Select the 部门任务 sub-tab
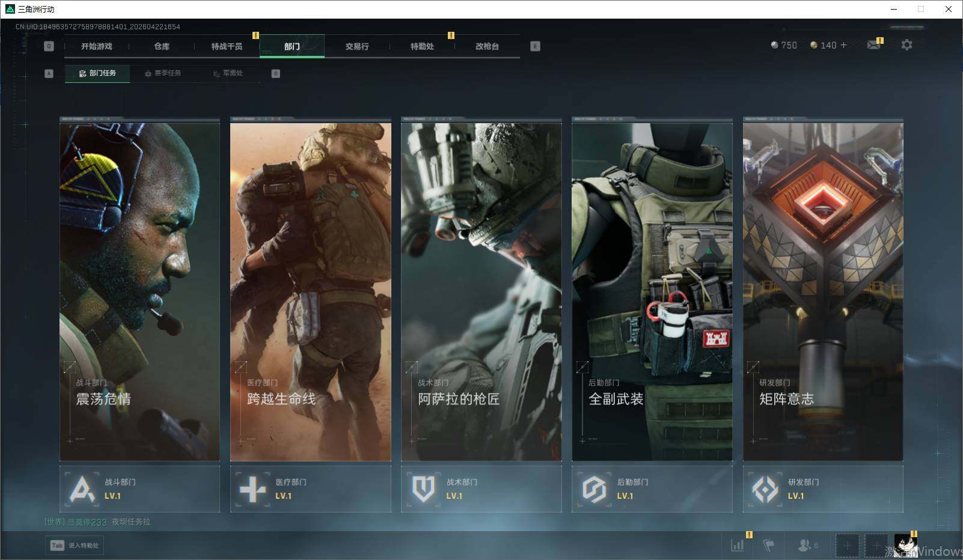This screenshot has width=963, height=560. (97, 73)
